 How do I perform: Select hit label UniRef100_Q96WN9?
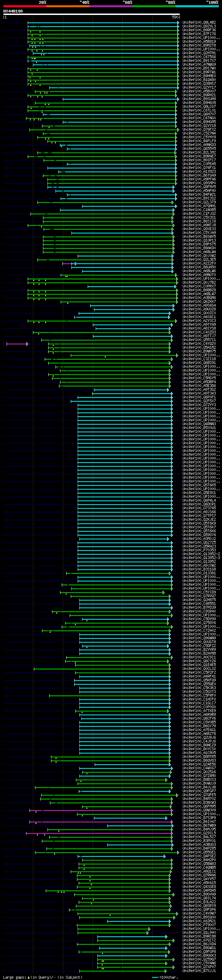199,638
